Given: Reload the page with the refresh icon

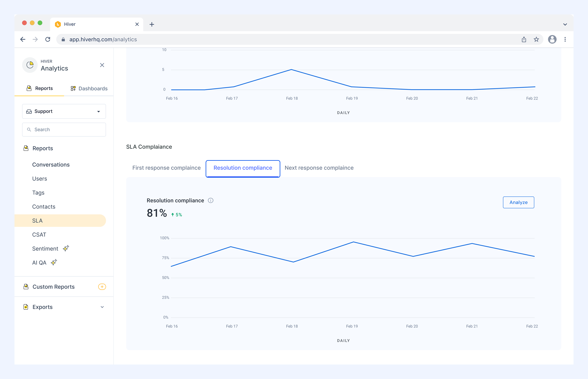Looking at the screenshot, I should (x=48, y=39).
